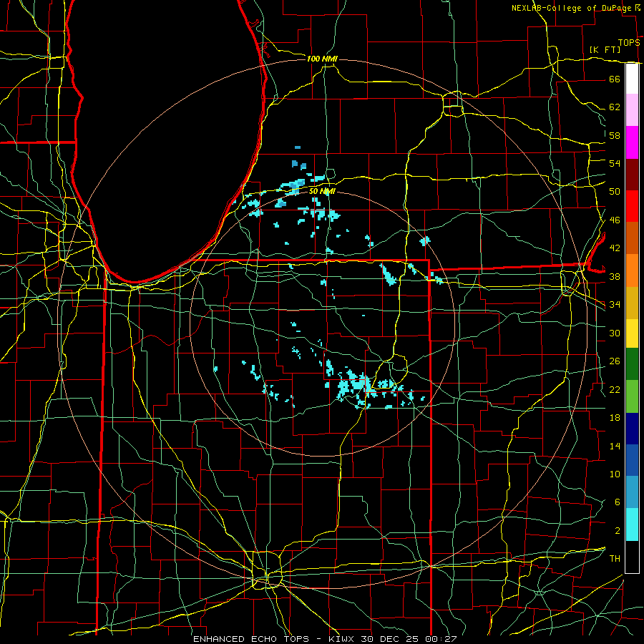Click the white swatch atop the tops legend
The width and height of the screenshot is (644, 644).
pos(632,79)
